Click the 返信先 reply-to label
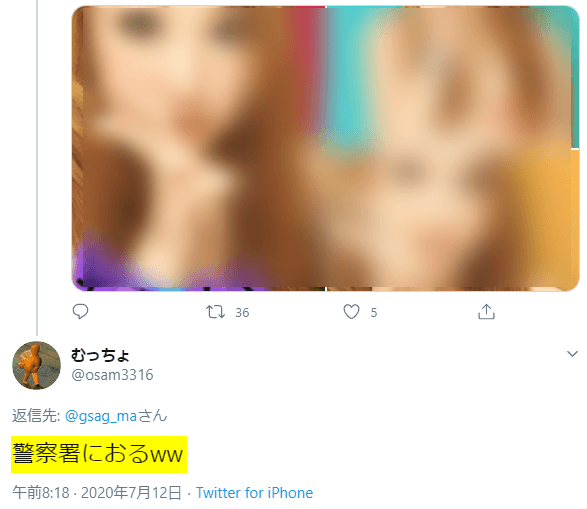Image resolution: width=587 pixels, height=509 pixels. (36, 416)
